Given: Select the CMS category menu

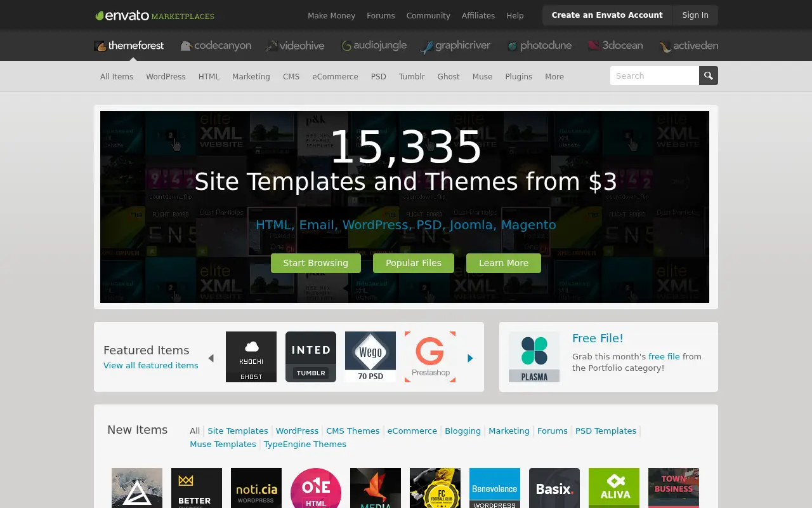Looking at the screenshot, I should pos(291,76).
